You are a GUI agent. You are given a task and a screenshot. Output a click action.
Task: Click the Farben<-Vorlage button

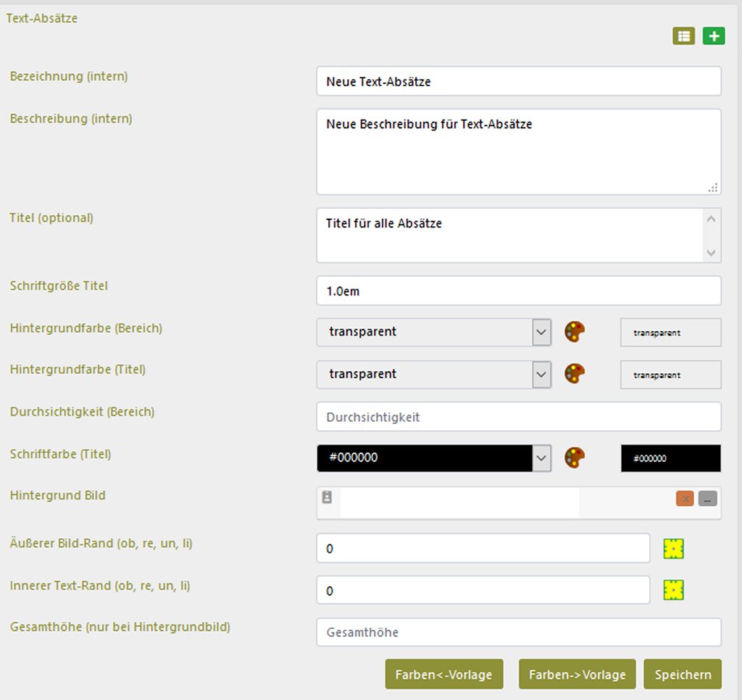click(x=443, y=675)
